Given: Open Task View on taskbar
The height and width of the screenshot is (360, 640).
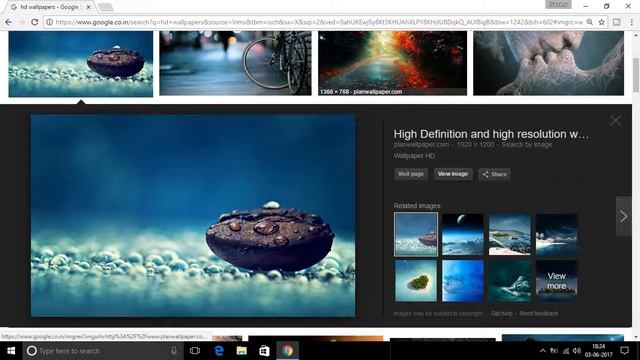Looking at the screenshot, I should [195, 351].
